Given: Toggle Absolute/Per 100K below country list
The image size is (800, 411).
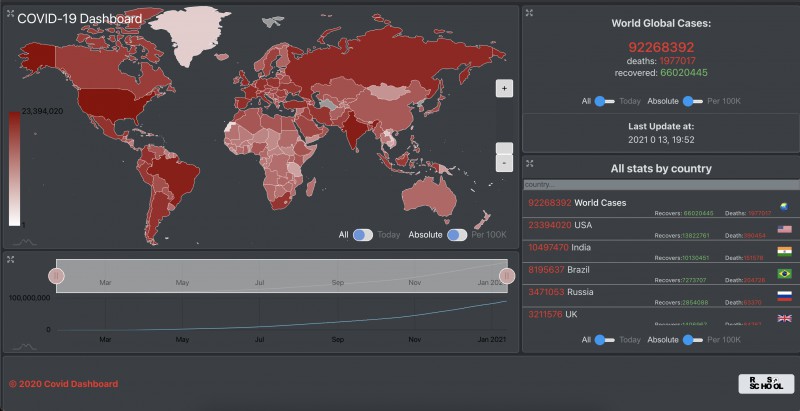Looking at the screenshot, I should [692, 340].
